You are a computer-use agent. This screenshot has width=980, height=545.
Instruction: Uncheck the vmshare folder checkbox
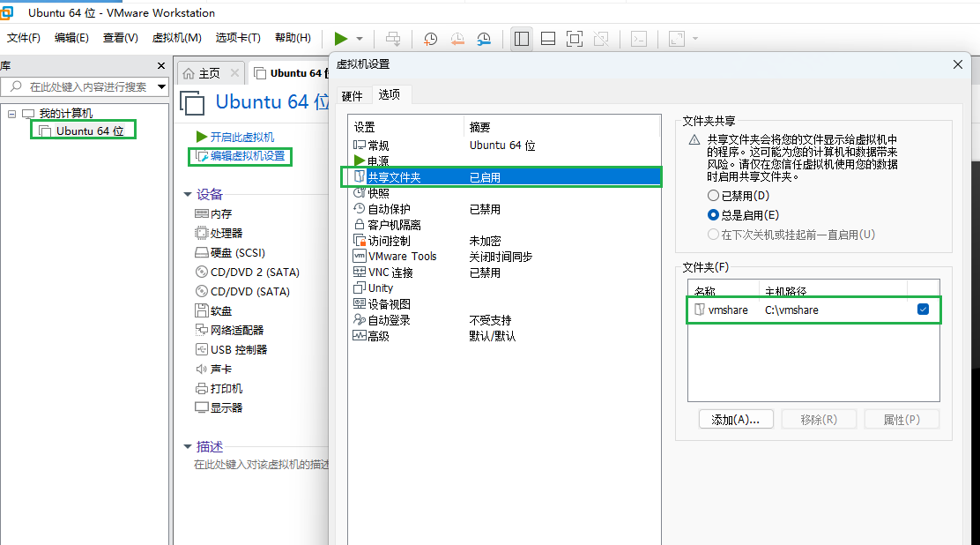click(923, 310)
